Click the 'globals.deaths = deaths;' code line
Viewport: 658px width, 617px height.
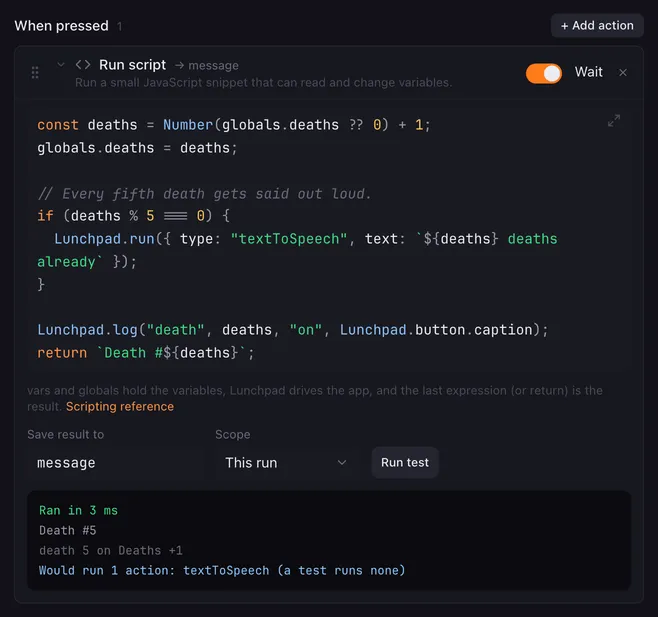click(x=137, y=148)
